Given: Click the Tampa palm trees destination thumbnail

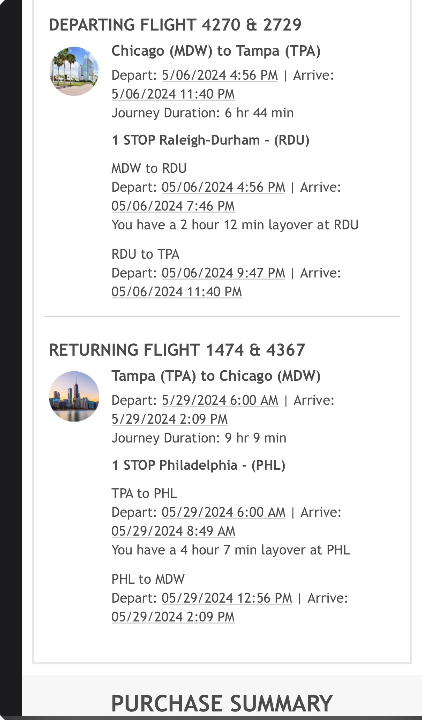Looking at the screenshot, I should 74,71.
